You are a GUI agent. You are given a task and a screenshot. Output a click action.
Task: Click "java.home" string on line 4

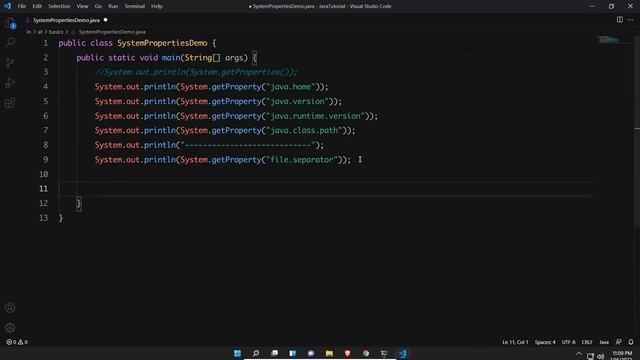291,87
